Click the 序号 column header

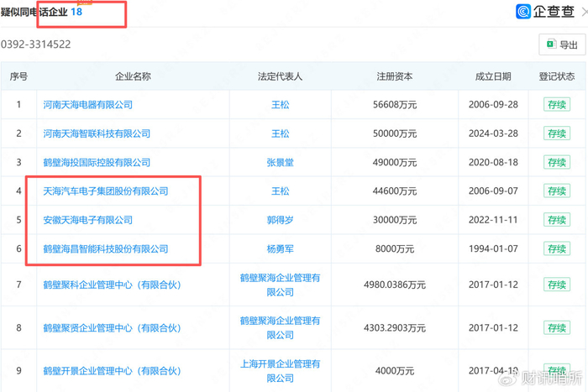pyautogui.click(x=18, y=76)
